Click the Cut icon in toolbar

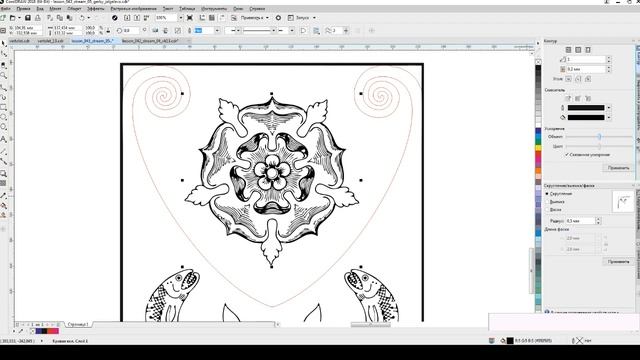[x=50, y=18]
